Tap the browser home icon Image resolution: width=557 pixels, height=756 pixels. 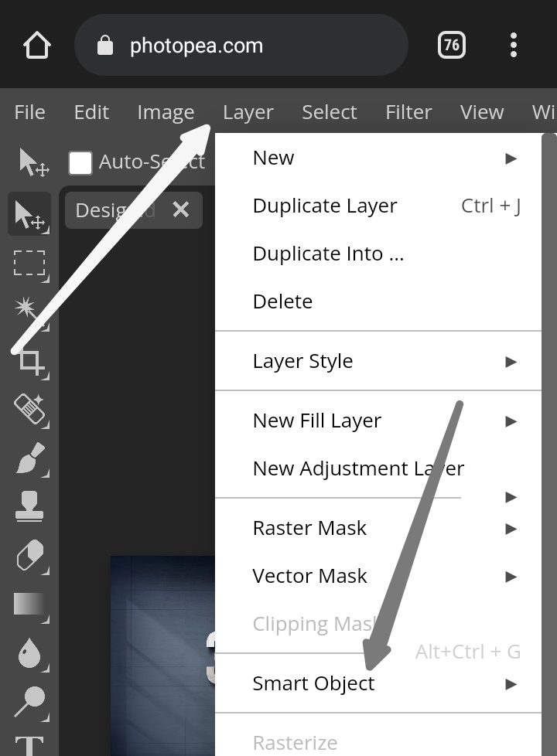tap(36, 46)
